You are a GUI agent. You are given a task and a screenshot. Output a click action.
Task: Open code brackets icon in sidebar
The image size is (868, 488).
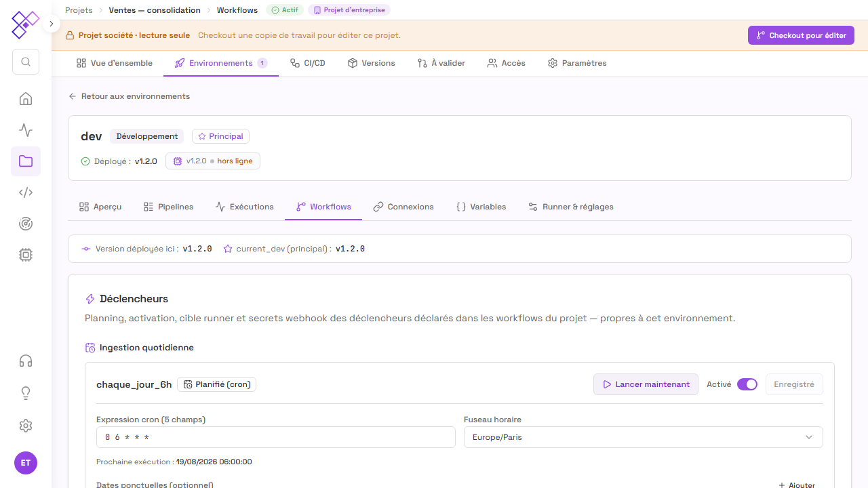click(x=26, y=192)
